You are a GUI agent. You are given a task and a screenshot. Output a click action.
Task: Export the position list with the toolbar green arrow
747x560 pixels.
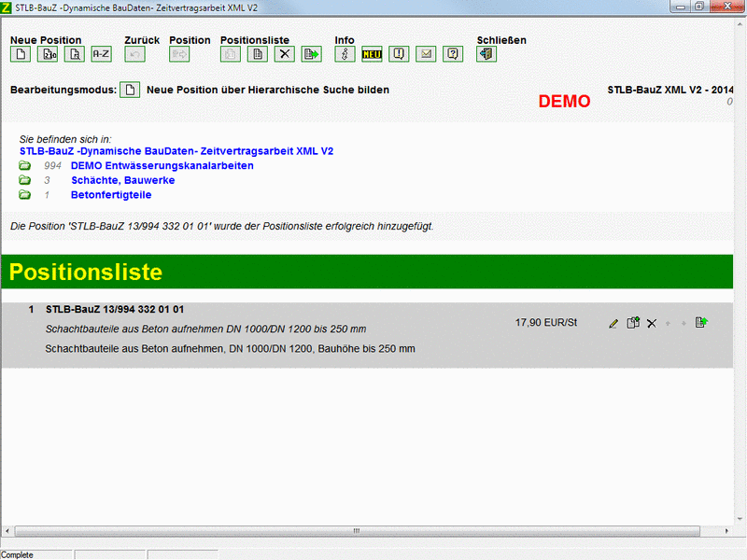point(312,54)
